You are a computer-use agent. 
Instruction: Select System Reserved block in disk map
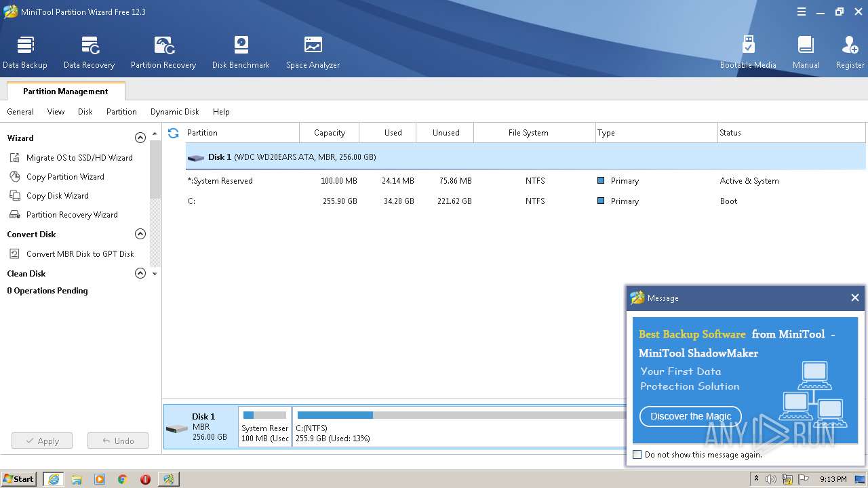[x=265, y=426]
